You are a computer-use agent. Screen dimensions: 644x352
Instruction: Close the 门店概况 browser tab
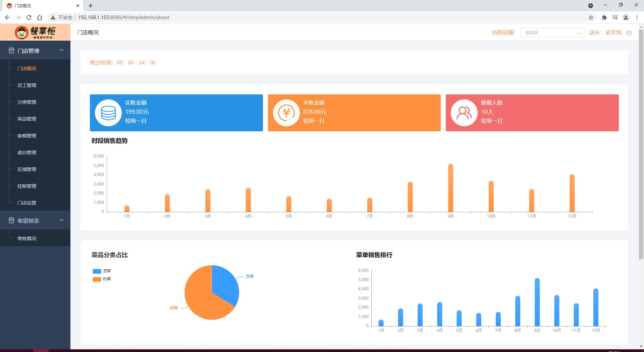(78, 6)
